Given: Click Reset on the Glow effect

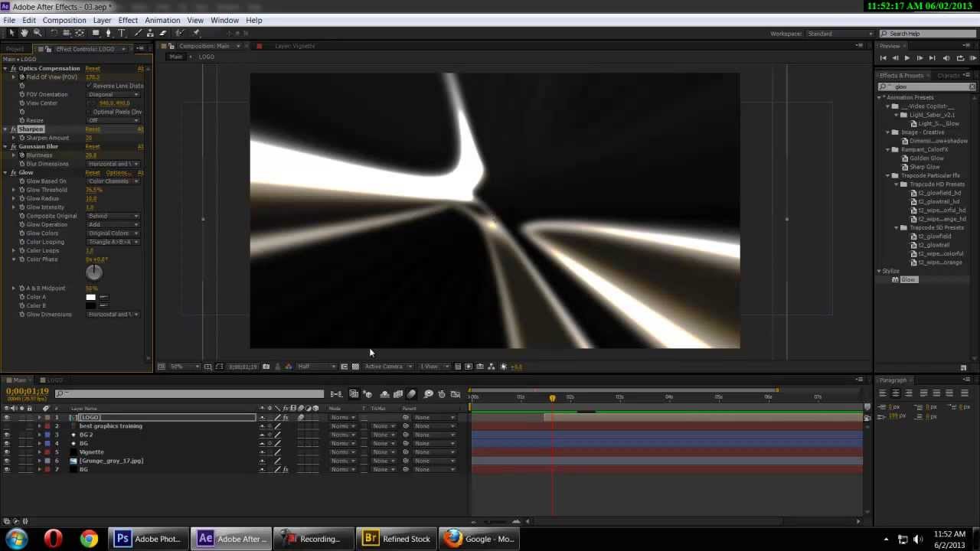Looking at the screenshot, I should [92, 172].
